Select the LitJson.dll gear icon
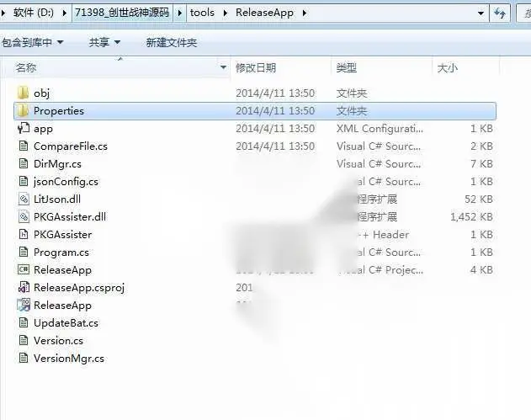The width and height of the screenshot is (531, 420). [x=24, y=199]
